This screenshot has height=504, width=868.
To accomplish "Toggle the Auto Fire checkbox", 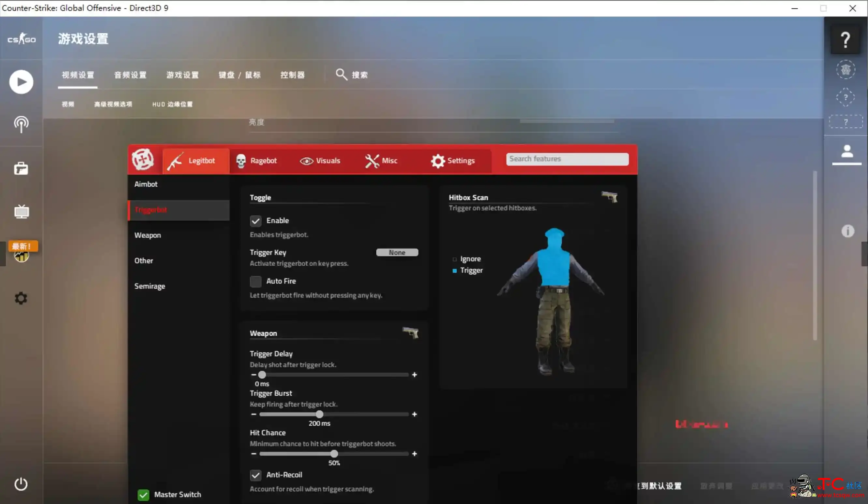I will click(x=256, y=281).
